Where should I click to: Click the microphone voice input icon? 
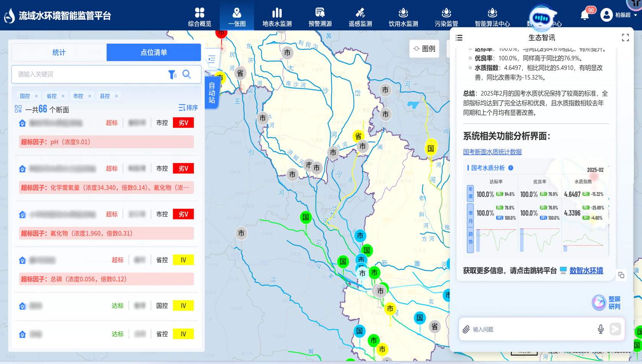point(600,329)
